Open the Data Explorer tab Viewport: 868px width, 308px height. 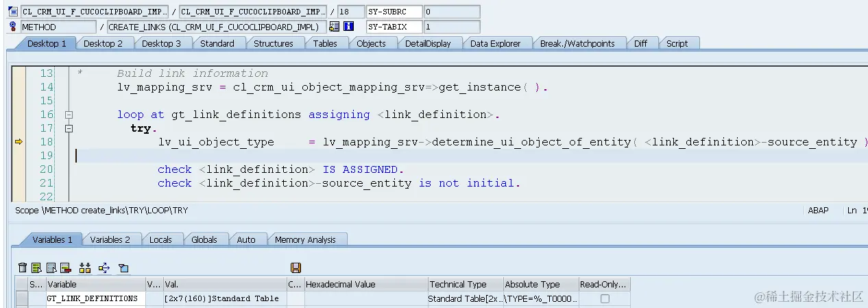coord(496,43)
